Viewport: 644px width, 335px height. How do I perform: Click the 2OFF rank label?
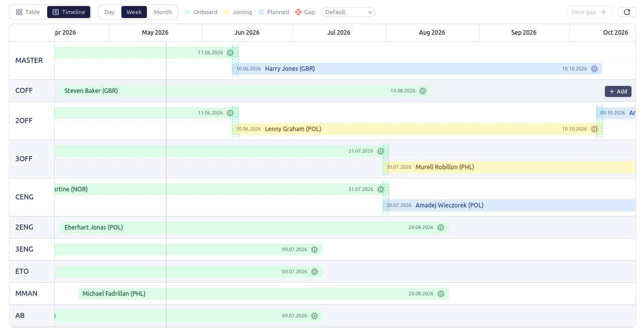[x=24, y=121]
